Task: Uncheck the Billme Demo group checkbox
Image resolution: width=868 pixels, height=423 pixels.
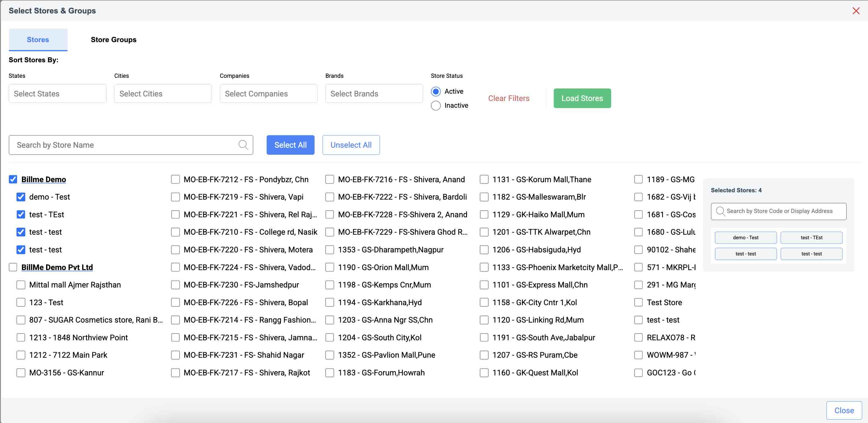Action: pyautogui.click(x=13, y=179)
